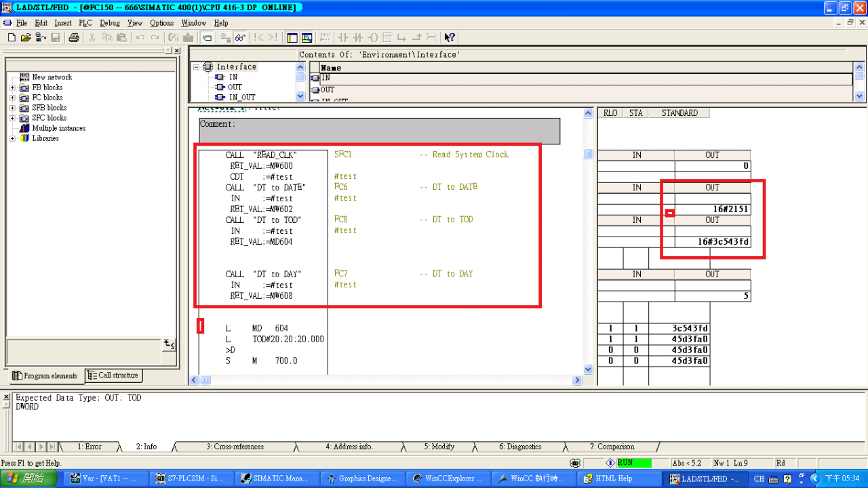Image resolution: width=868 pixels, height=488 pixels.
Task: Expand the SFB blocks tree node
Action: coord(12,108)
